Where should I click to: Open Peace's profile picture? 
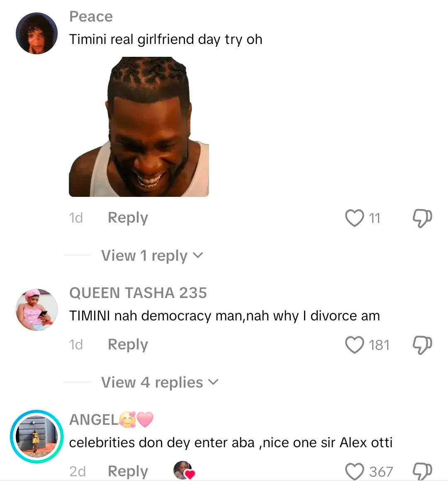pyautogui.click(x=37, y=33)
